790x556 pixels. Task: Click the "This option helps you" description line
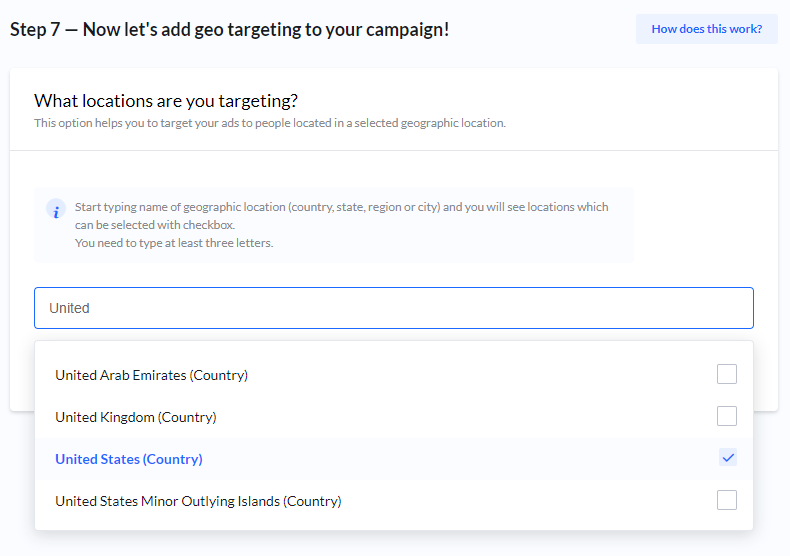click(x=270, y=123)
